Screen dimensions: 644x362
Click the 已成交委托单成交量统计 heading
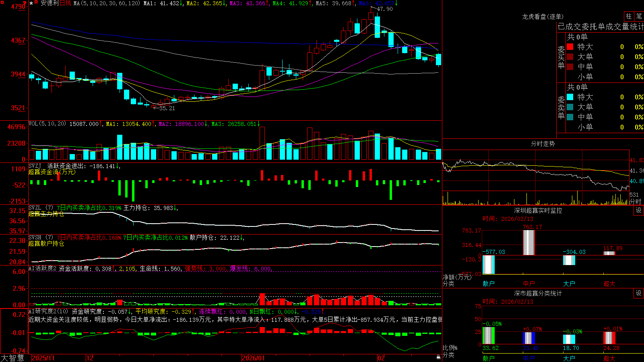pos(601,27)
